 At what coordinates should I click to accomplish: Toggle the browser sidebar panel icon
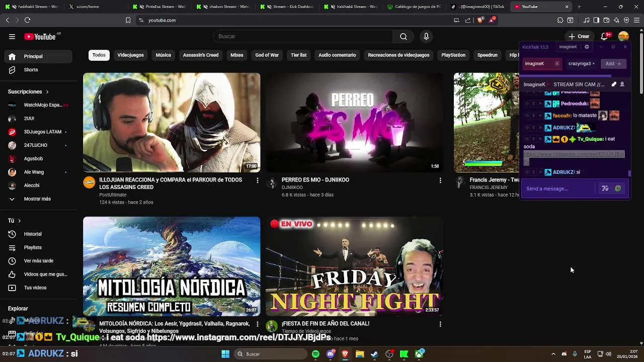tap(596, 20)
